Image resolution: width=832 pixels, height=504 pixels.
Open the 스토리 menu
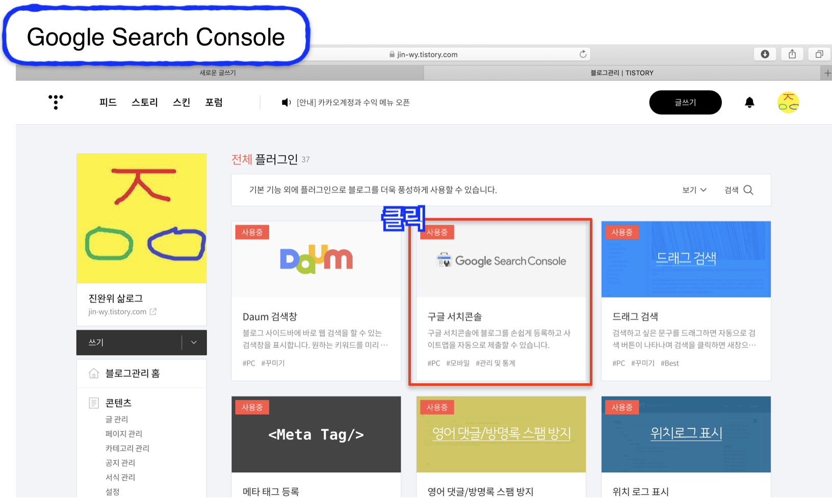pyautogui.click(x=145, y=102)
